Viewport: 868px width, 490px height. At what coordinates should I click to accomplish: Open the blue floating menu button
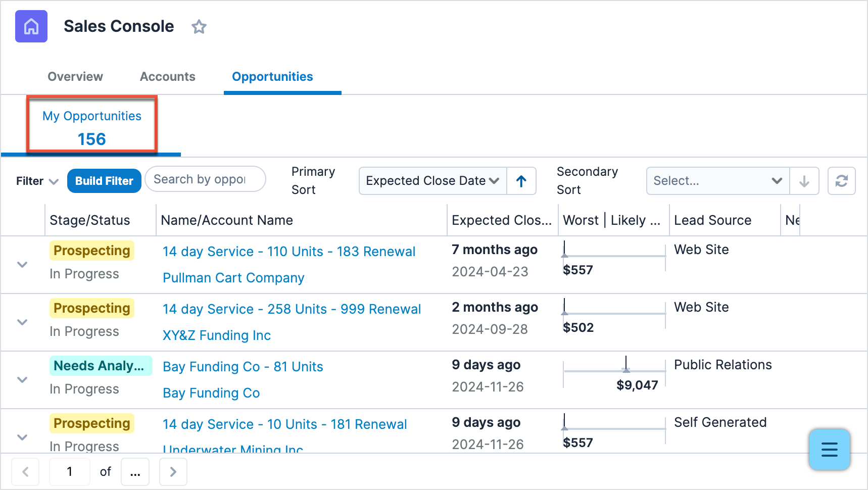tap(829, 449)
